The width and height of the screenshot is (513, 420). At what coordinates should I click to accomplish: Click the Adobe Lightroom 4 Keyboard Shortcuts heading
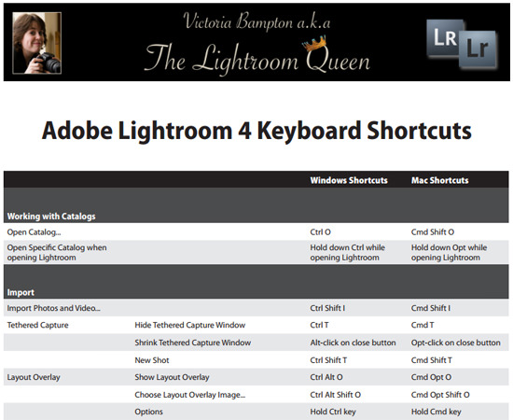pos(256,131)
